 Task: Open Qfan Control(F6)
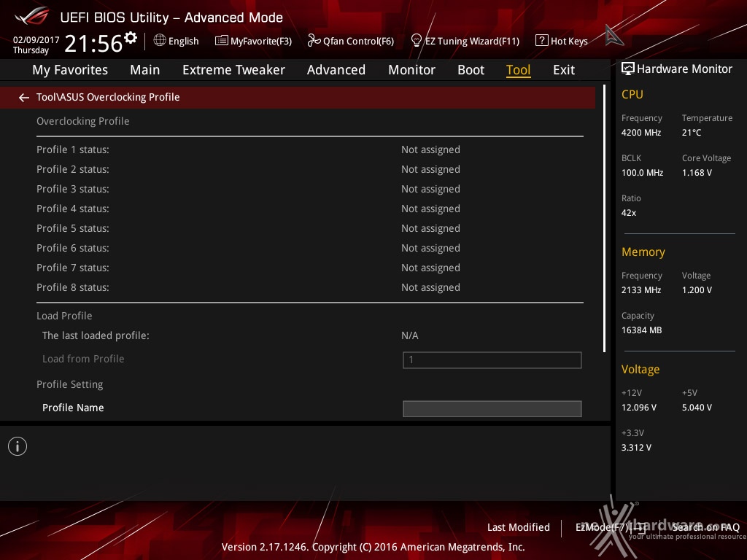[358, 42]
